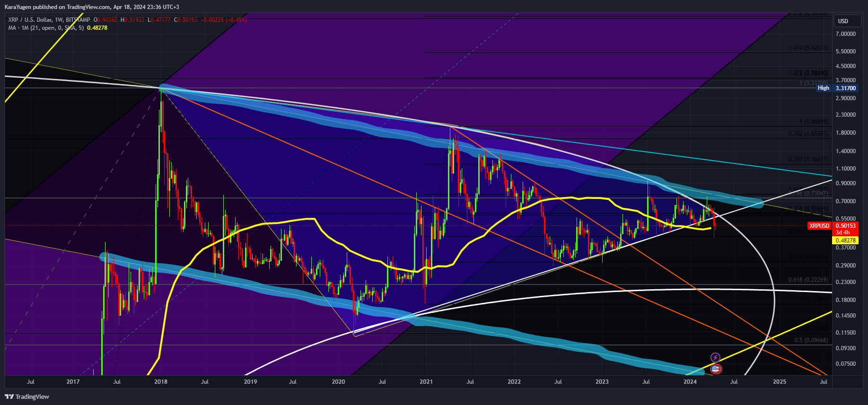Click the 4.50000 price axis label
868x405 pixels.
[x=846, y=66]
